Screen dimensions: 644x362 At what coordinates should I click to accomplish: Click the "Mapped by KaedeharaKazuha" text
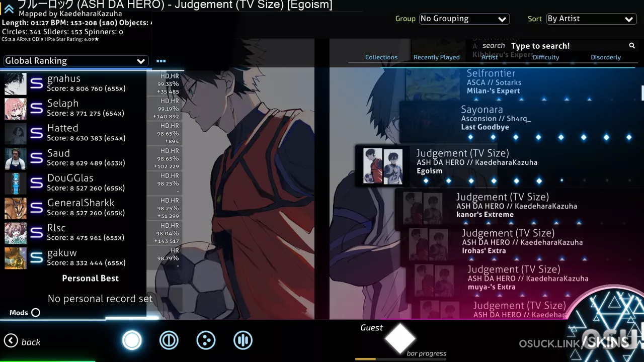(70, 14)
